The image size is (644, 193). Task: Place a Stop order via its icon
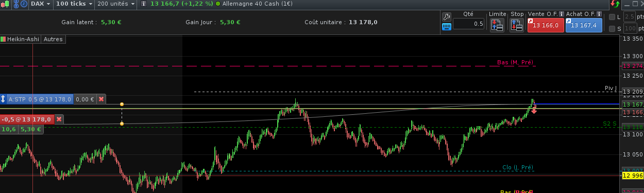[x=517, y=25]
